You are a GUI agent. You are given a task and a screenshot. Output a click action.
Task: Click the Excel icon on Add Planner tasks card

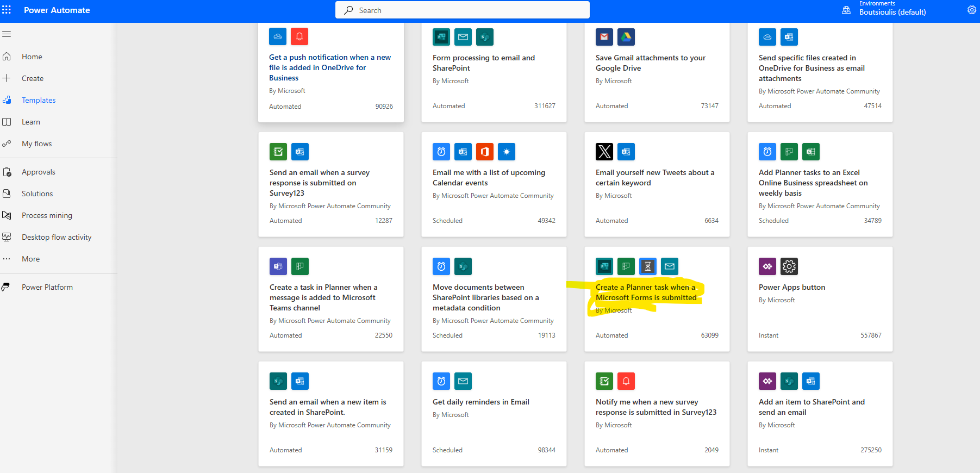pyautogui.click(x=811, y=152)
